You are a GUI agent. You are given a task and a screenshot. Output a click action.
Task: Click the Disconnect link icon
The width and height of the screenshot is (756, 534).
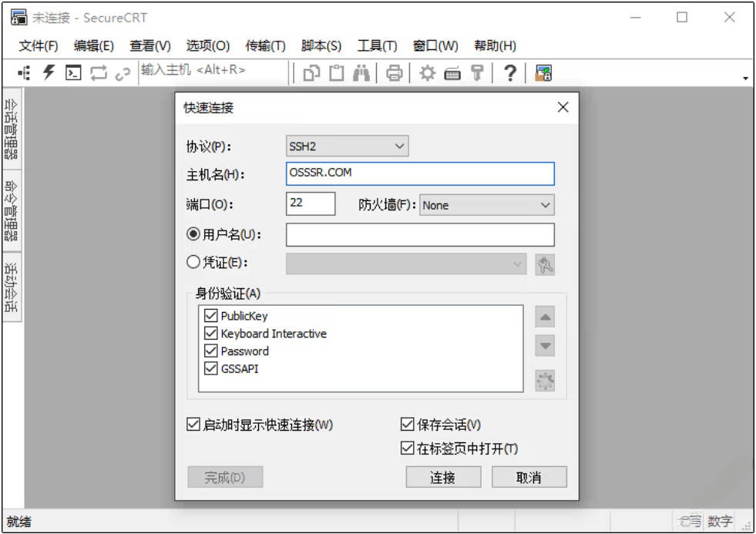pyautogui.click(x=123, y=74)
